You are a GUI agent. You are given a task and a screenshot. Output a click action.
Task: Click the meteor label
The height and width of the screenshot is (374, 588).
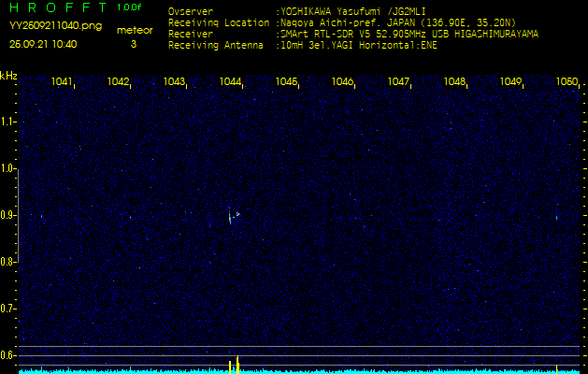(x=134, y=30)
